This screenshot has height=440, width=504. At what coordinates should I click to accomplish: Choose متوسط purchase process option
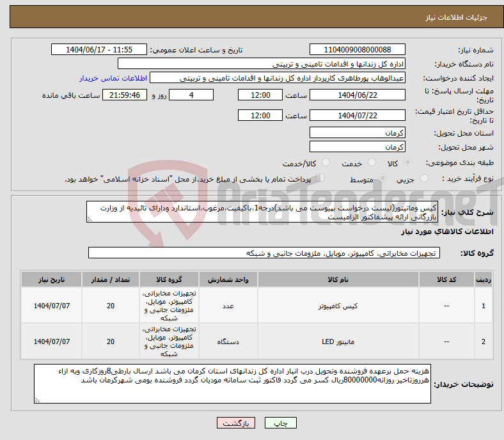coord(382,178)
